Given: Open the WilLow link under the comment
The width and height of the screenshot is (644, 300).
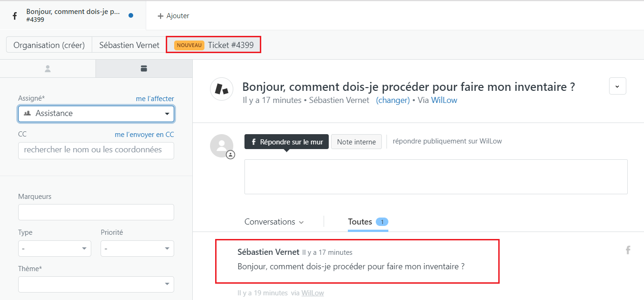Looking at the screenshot, I should click(x=312, y=293).
